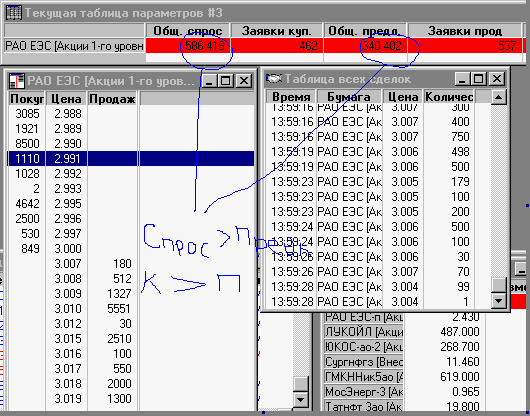The image size is (530, 416).
Task: Click sell quantity 2000 at 3.018
Action: [x=119, y=384]
